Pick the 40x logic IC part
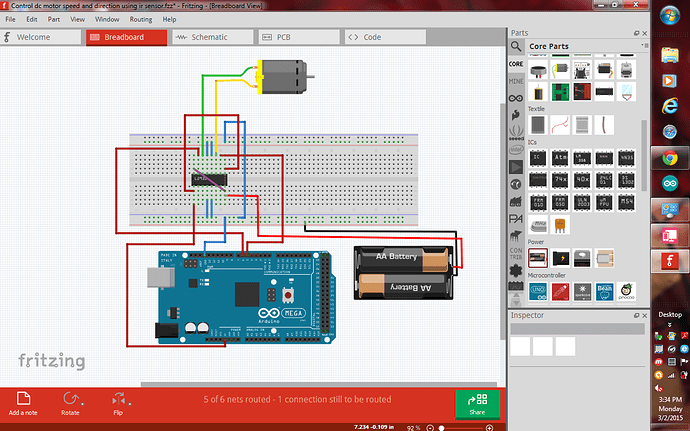The image size is (690, 431). tap(582, 180)
